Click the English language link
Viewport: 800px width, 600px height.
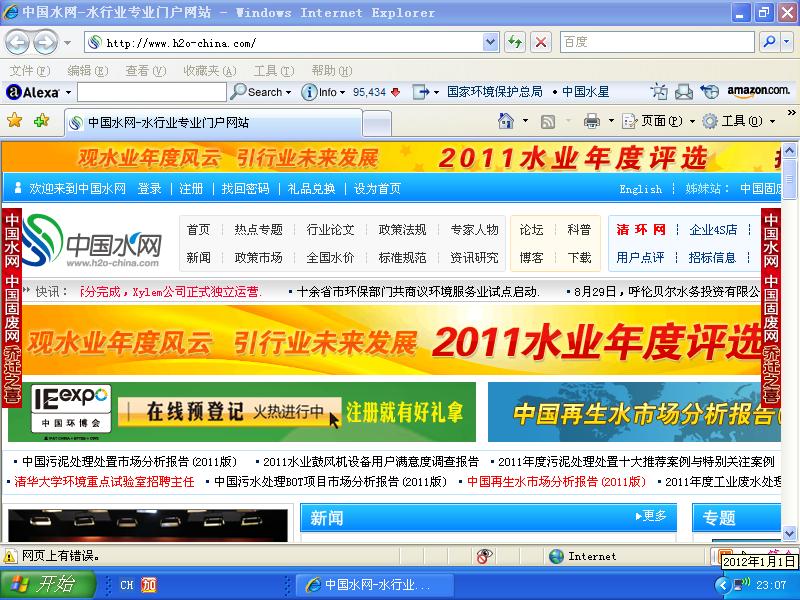(x=640, y=189)
